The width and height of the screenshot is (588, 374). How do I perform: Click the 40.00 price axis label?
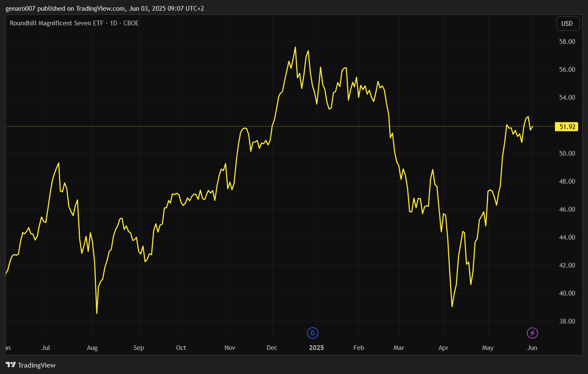point(567,293)
